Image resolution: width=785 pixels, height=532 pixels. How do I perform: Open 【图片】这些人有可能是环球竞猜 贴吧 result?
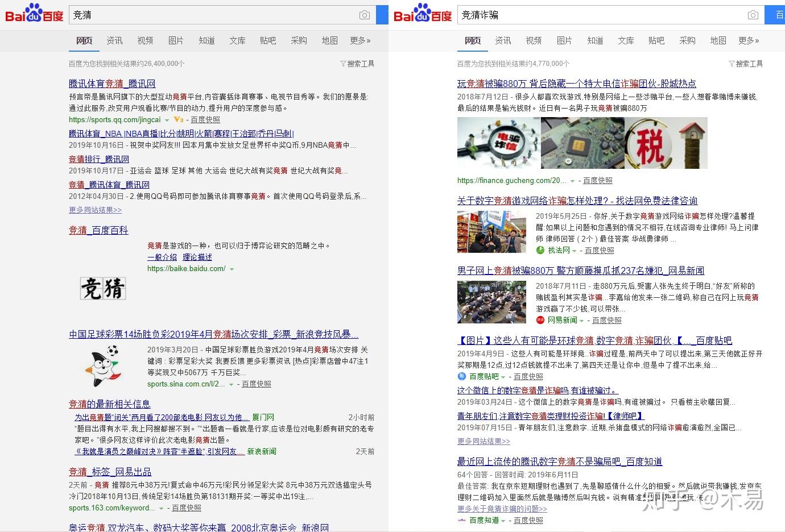click(594, 340)
